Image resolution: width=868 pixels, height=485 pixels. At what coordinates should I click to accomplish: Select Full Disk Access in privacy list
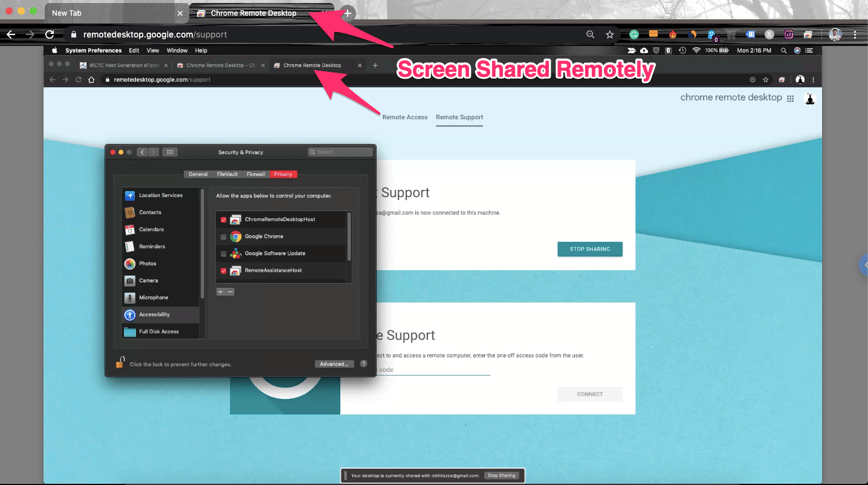pos(161,331)
